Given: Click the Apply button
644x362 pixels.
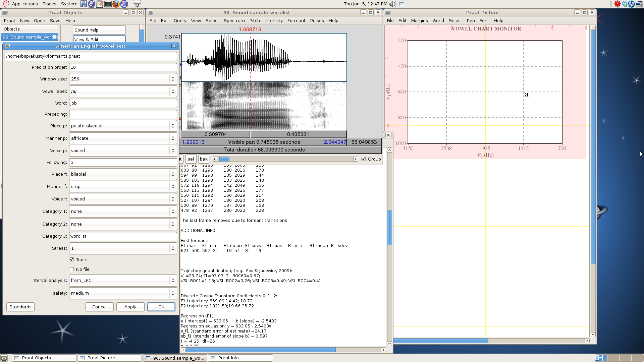Looking at the screenshot, I should tap(130, 307).
